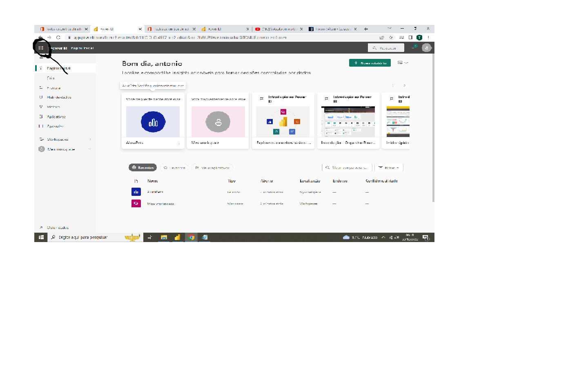The width and height of the screenshot is (588, 368).
Task: Select the Favoritos tab
Action: pyautogui.click(x=174, y=168)
